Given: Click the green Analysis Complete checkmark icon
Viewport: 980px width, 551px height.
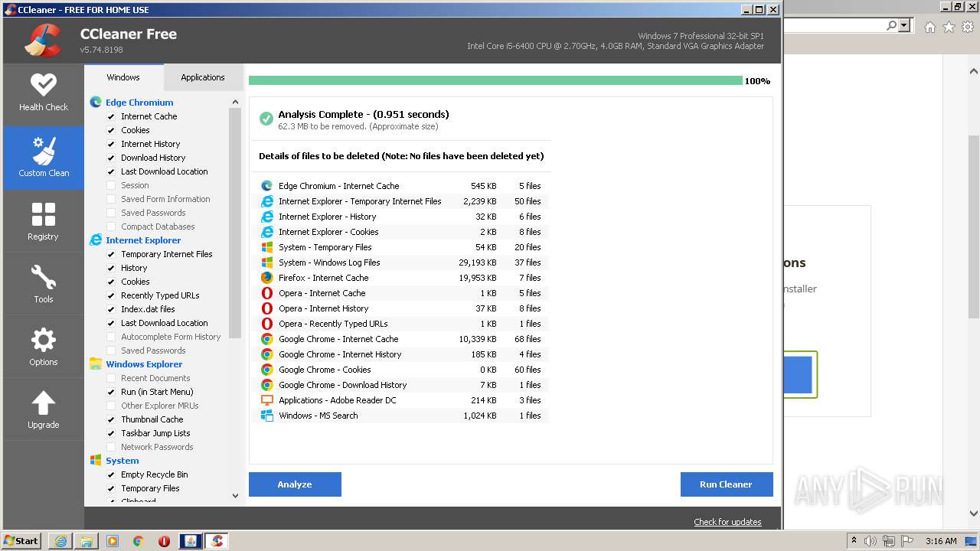Looking at the screenshot, I should [x=266, y=119].
